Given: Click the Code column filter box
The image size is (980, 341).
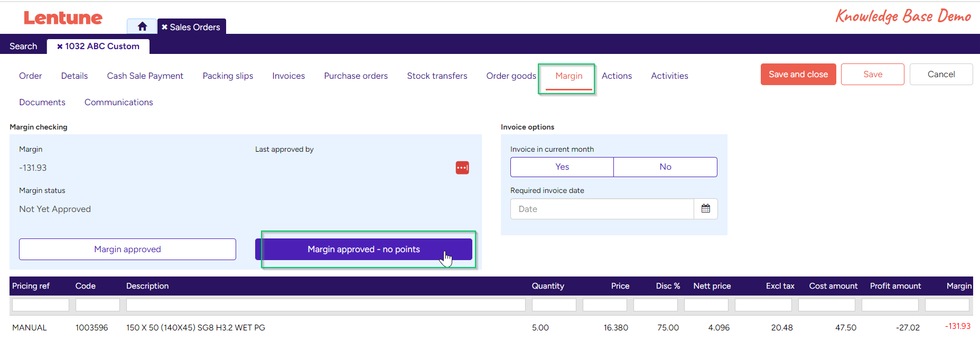Looking at the screenshot, I should click(98, 305).
